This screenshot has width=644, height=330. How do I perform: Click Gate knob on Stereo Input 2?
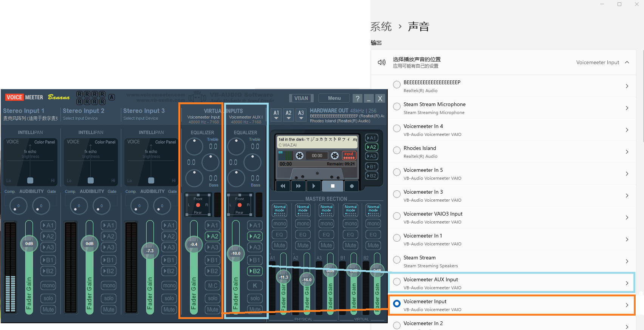click(x=102, y=206)
